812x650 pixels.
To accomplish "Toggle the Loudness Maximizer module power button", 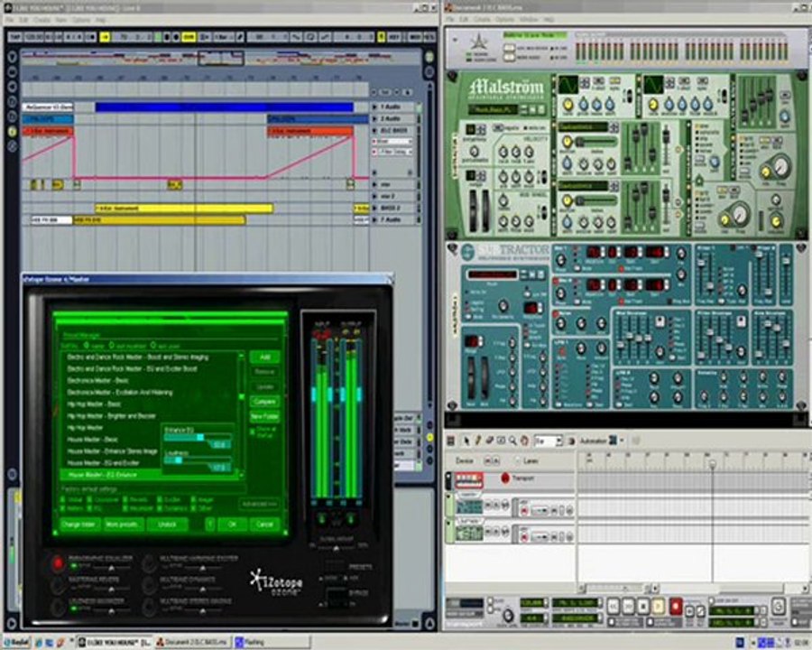I will (58, 607).
